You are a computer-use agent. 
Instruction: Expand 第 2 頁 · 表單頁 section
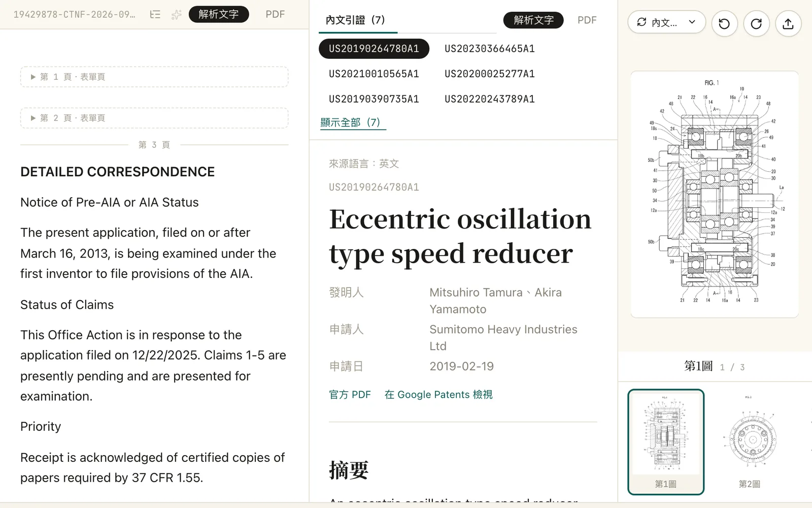154,118
